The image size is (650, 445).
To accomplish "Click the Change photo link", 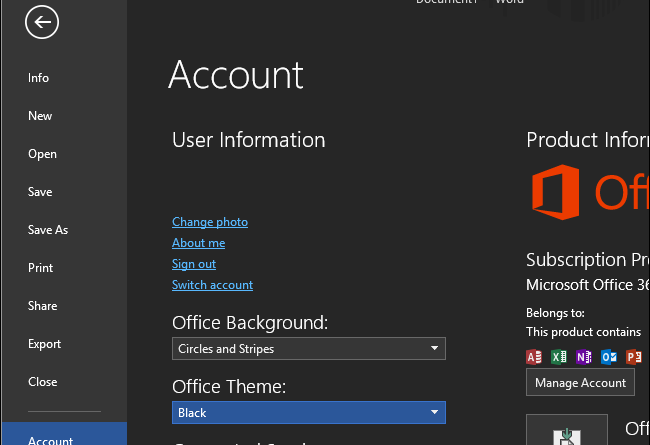I will 210,222.
